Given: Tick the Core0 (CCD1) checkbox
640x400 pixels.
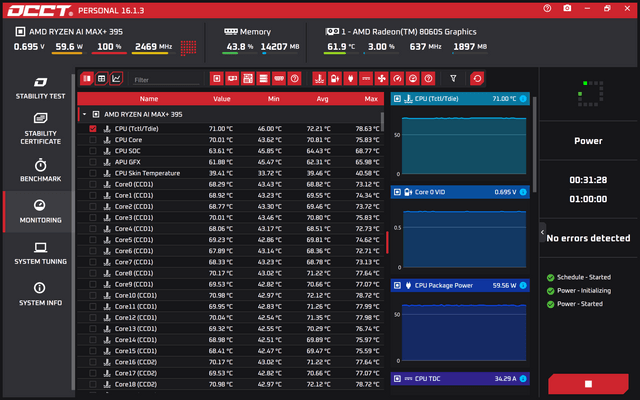Looking at the screenshot, I should coord(93,184).
